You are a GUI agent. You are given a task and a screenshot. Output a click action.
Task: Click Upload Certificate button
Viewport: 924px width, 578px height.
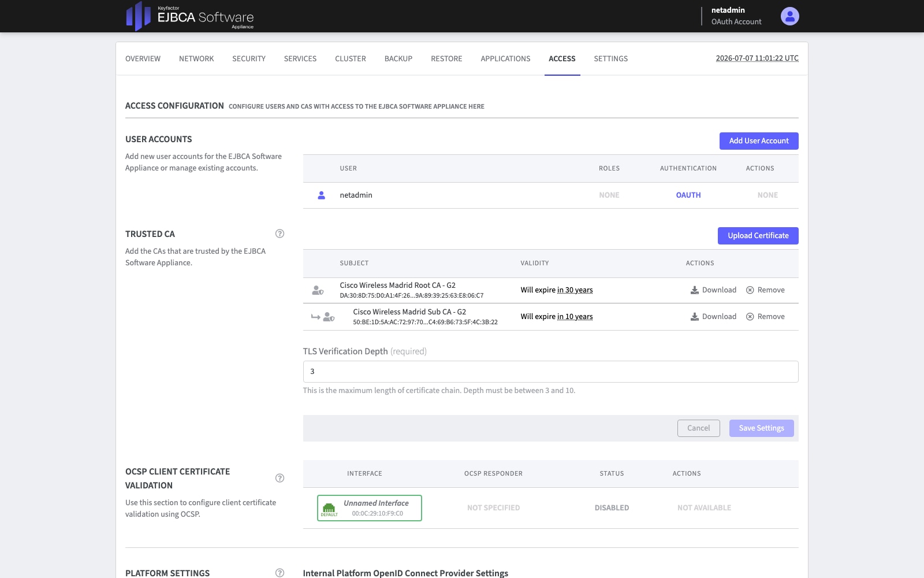click(x=758, y=236)
